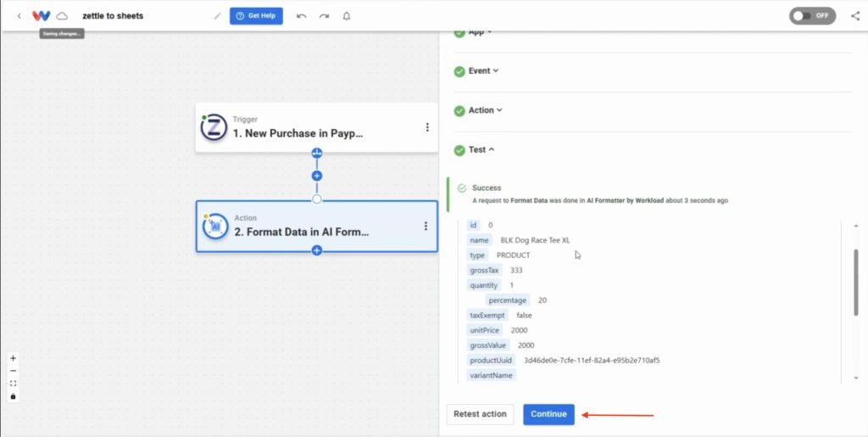
Task: Click the results scrollbar down arrow
Action: point(856,378)
